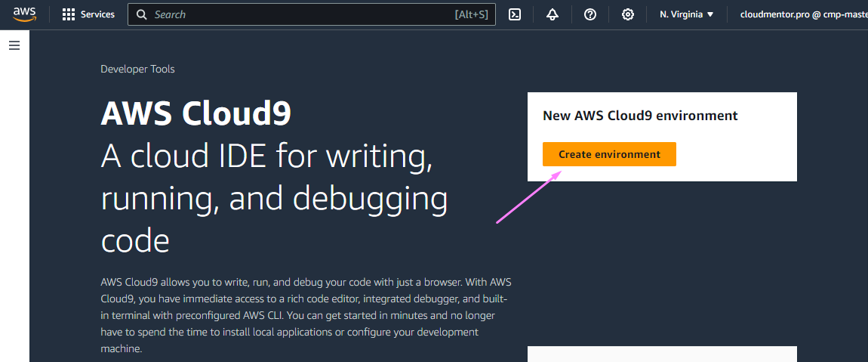The image size is (868, 362).
Task: Click the Developer Tools category label
Action: tap(137, 69)
